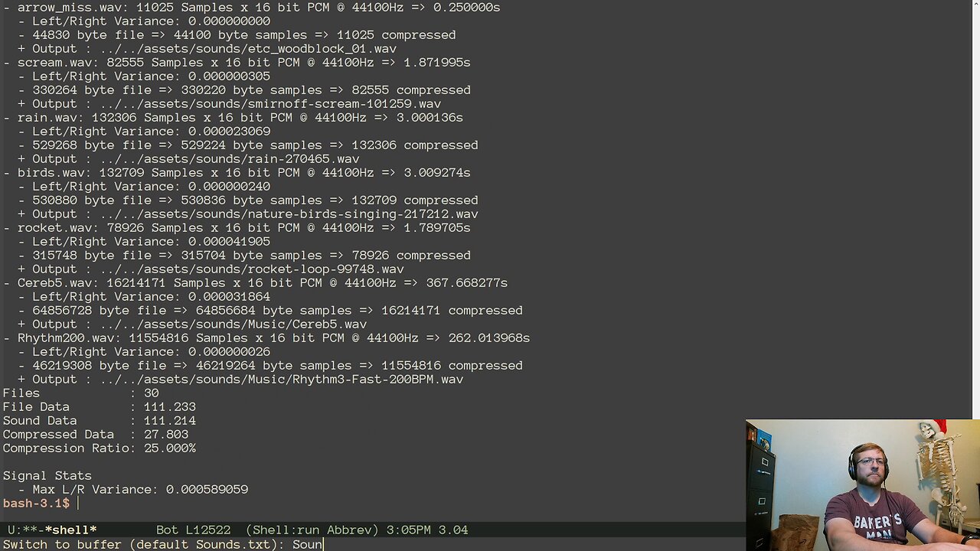Click the rocket-loop-99748.wav output path
The image size is (980, 551).
coord(252,269)
